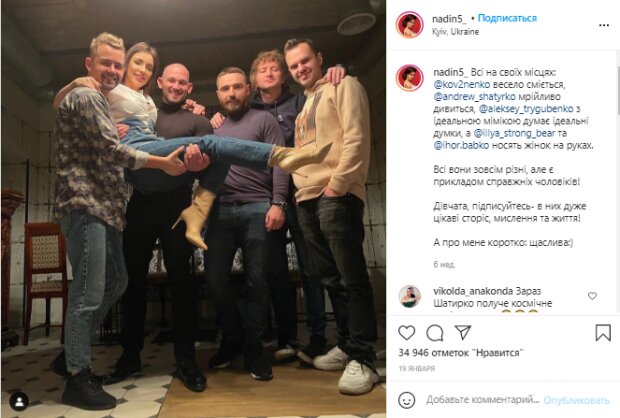Open the @ihor.babko profile mention
This screenshot has height=418, width=620.
[461, 146]
